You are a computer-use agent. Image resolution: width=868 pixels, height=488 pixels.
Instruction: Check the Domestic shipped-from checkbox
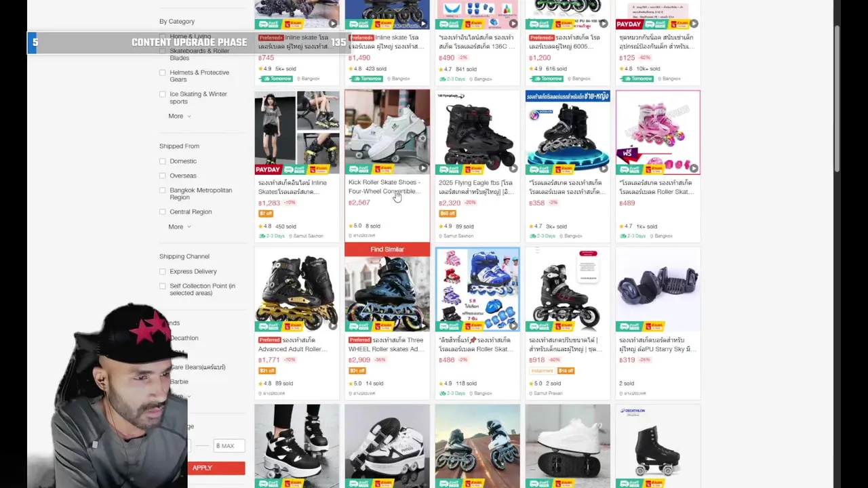(x=162, y=161)
